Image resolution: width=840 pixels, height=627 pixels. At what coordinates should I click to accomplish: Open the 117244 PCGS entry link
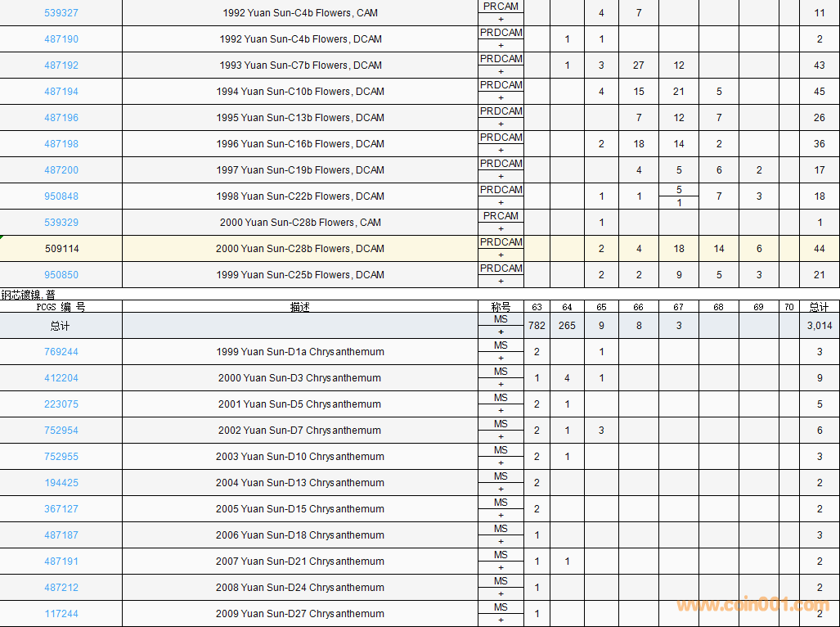pos(61,614)
